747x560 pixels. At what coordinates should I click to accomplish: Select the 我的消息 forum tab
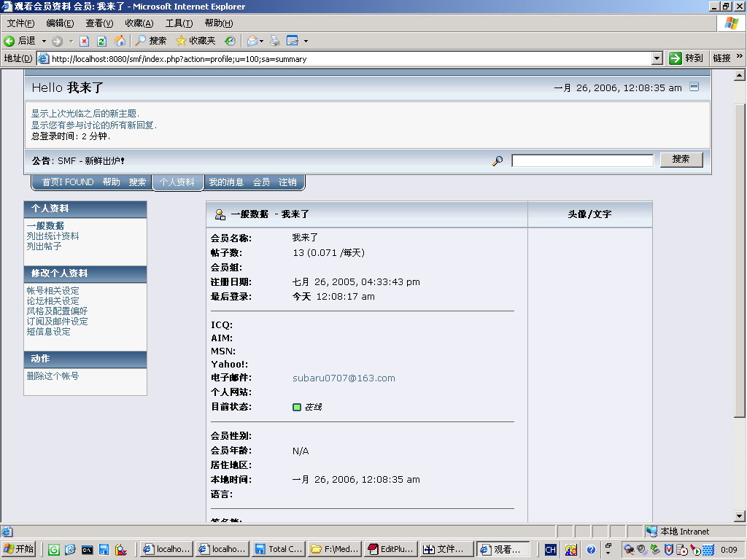pos(226,182)
